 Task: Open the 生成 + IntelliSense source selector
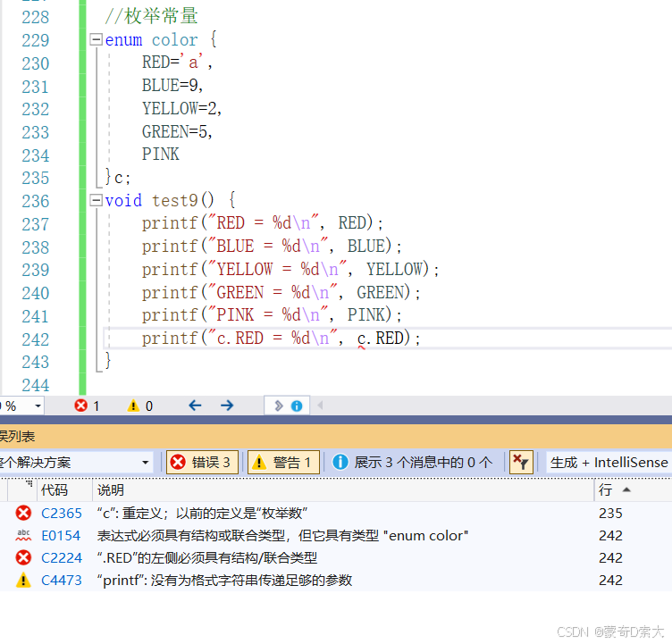tap(609, 463)
